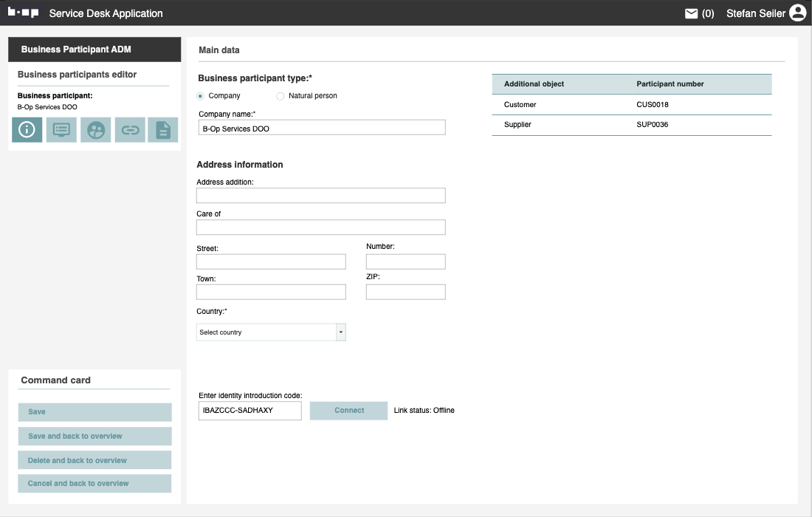The width and height of the screenshot is (812, 517).
Task: Select the Natural person radio button
Action: 281,96
